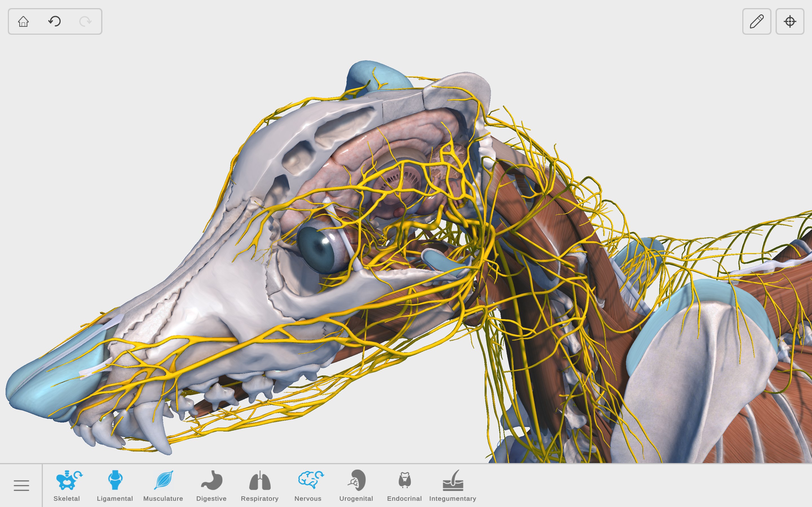Select the Integumentary label

453,499
